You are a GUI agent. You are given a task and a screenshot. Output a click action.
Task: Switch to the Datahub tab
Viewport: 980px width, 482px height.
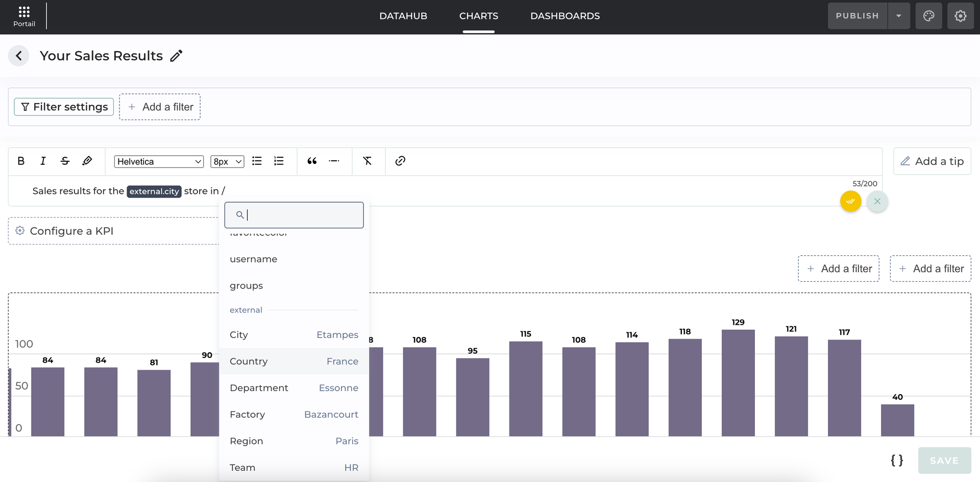(403, 16)
